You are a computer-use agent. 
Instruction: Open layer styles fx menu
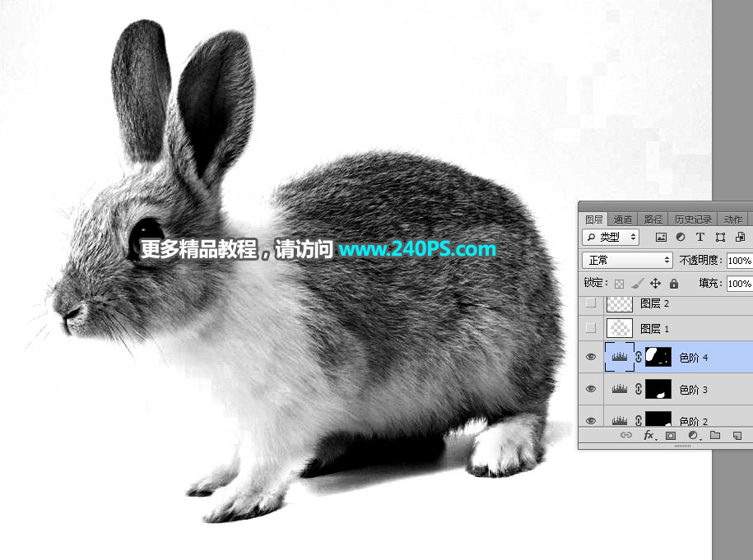(649, 435)
